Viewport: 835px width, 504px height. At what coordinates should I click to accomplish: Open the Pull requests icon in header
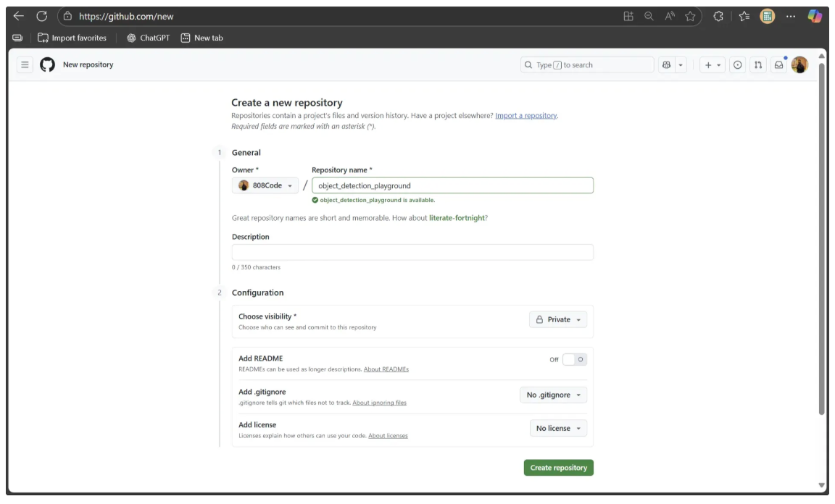click(x=757, y=65)
